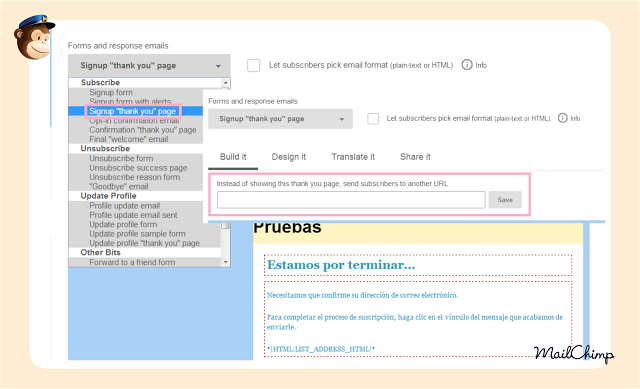Select Signup form in the list
Viewport: 640px width, 389px height.
(111, 93)
